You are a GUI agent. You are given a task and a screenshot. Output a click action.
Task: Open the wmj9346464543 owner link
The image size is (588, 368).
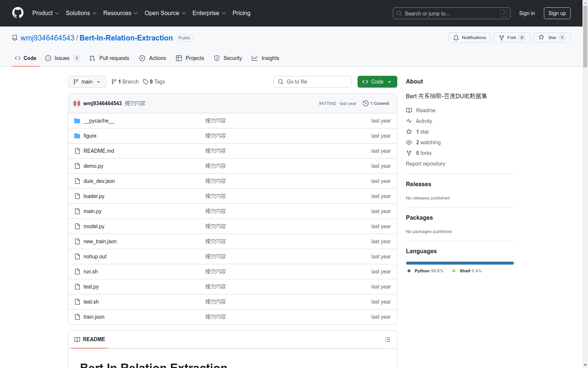47,38
